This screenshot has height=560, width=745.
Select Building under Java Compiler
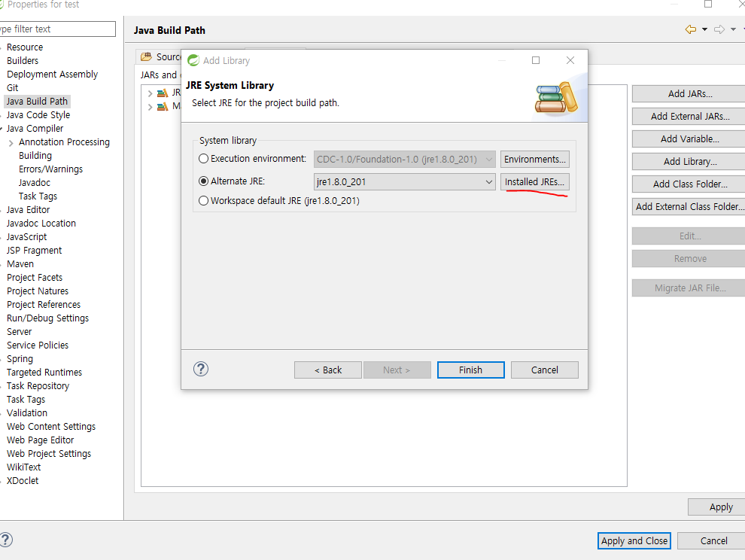[x=35, y=156]
